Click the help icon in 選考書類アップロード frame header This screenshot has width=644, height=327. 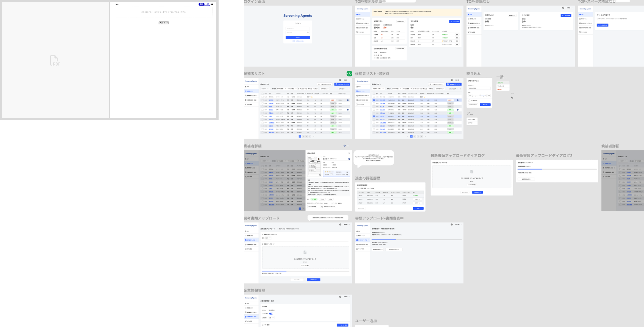point(340,225)
